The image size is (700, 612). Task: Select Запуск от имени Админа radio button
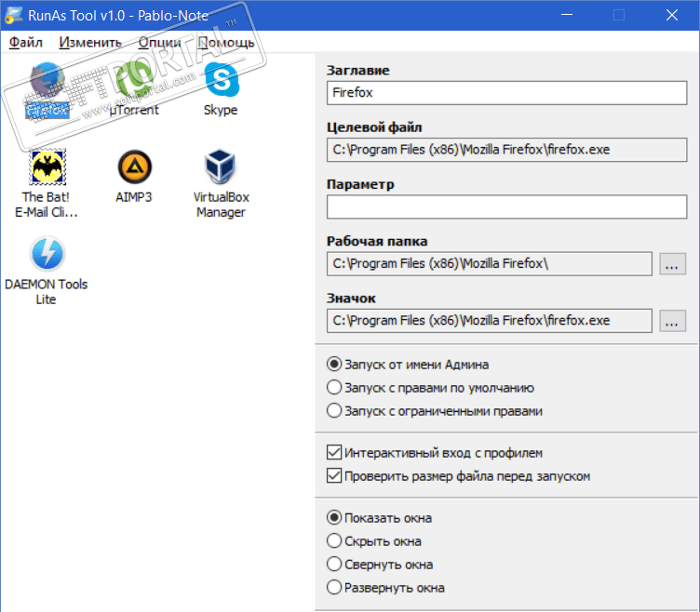click(x=334, y=364)
